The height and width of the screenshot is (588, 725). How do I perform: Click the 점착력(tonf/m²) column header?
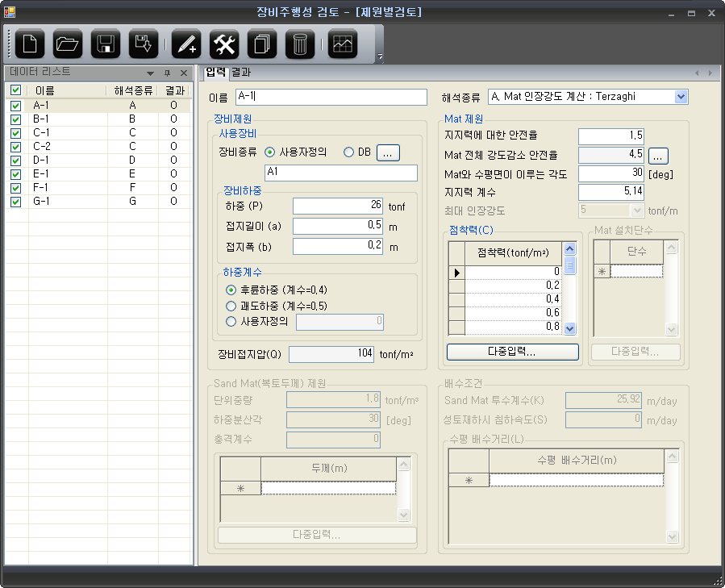click(513, 253)
